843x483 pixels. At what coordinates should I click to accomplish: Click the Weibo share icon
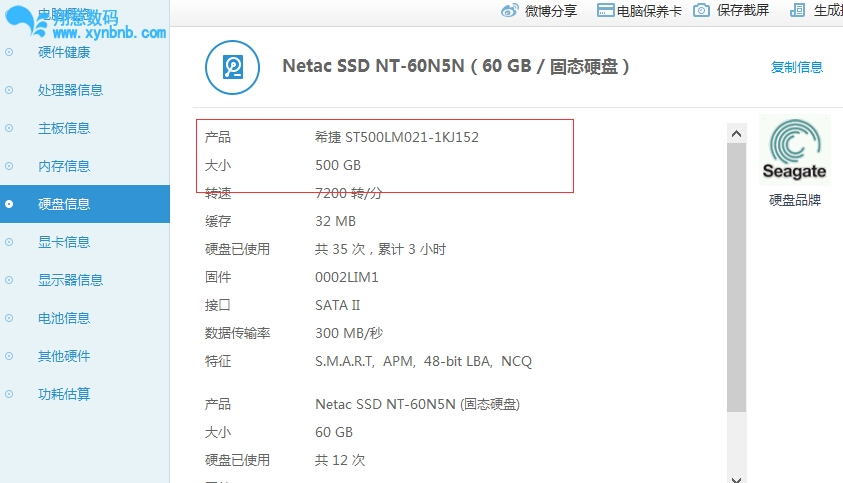[510, 10]
